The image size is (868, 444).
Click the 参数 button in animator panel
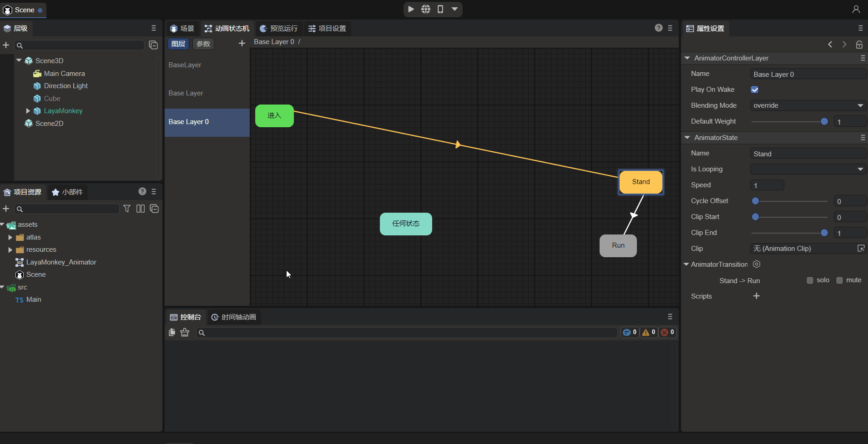[x=203, y=44]
